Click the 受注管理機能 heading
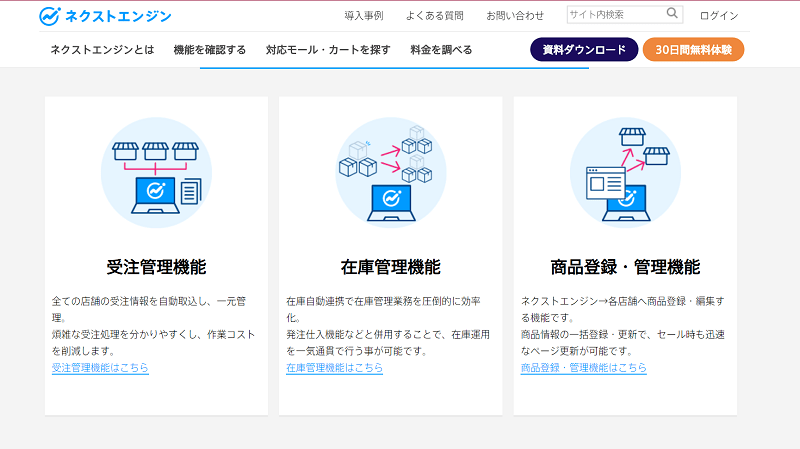800x449 pixels. point(156,267)
